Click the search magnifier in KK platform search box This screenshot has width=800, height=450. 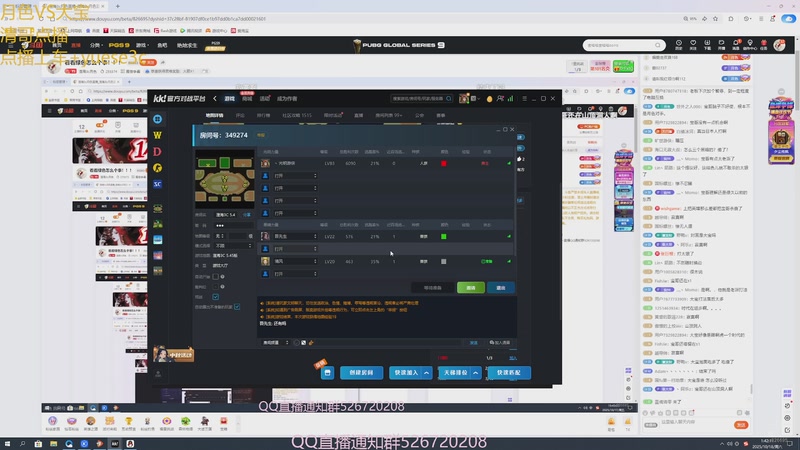click(448, 98)
